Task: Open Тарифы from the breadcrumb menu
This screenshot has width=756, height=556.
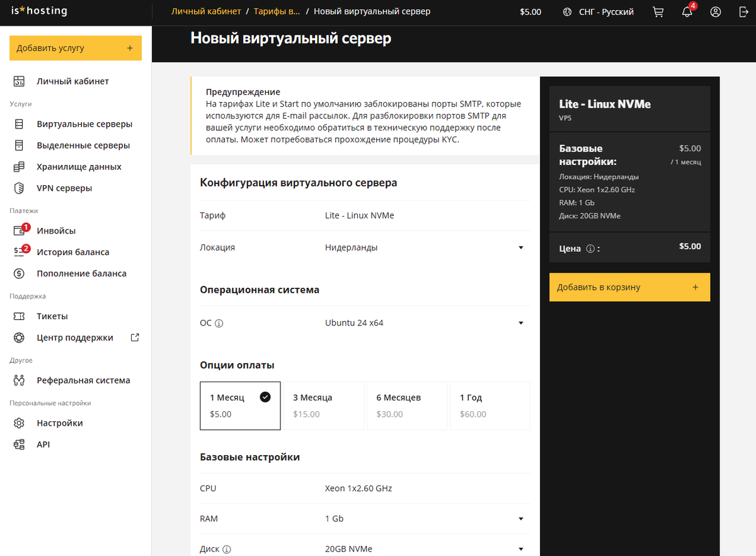Action: pos(277,11)
